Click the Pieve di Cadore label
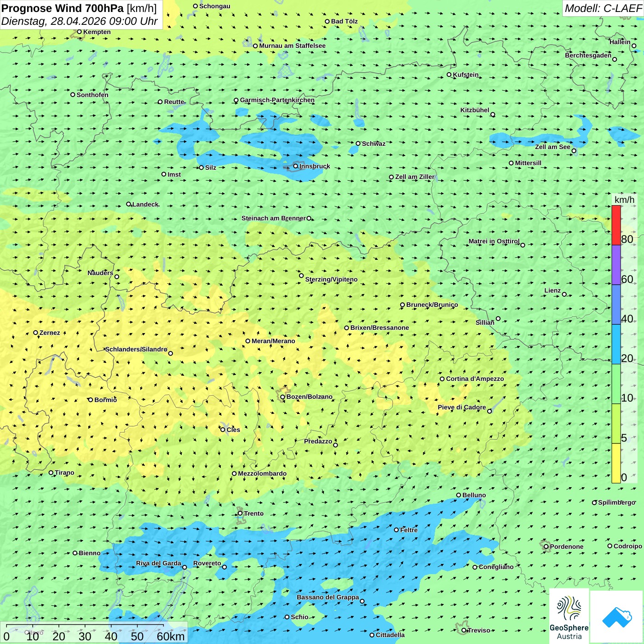 pyautogui.click(x=461, y=407)
